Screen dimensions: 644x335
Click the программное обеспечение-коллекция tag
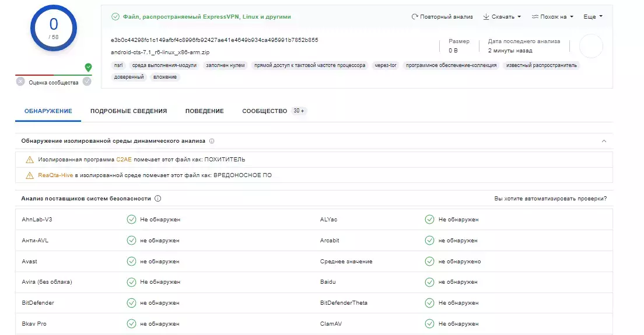click(x=452, y=65)
